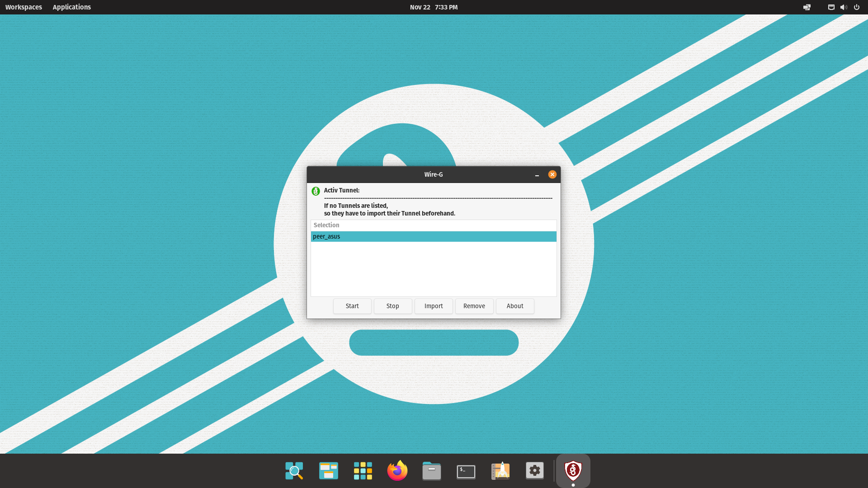868x488 pixels.
Task: Open the Workspaces overview
Action: [24, 7]
